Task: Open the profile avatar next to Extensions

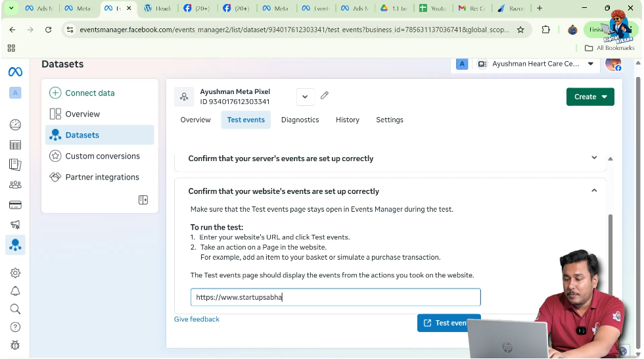Action: click(x=572, y=30)
